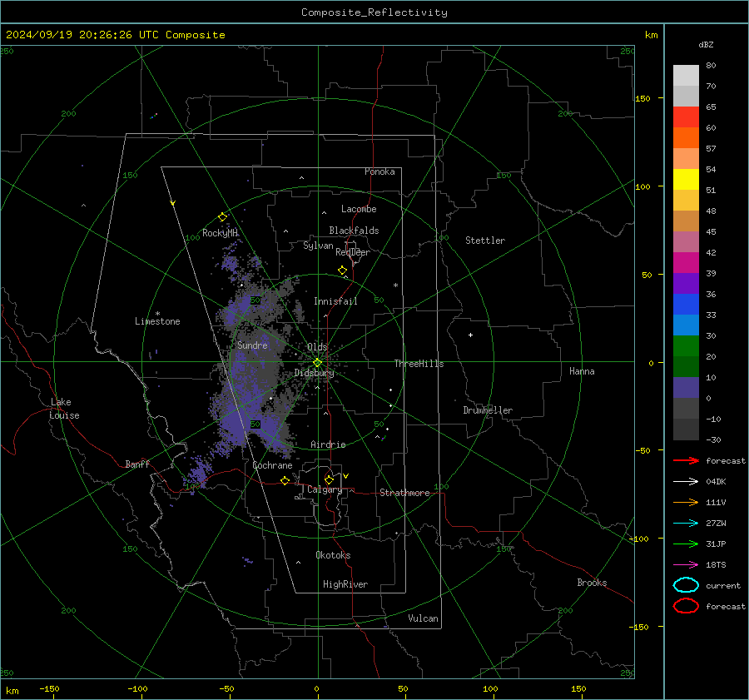Click the Blackfalds label
The image size is (749, 700).
[354, 231]
